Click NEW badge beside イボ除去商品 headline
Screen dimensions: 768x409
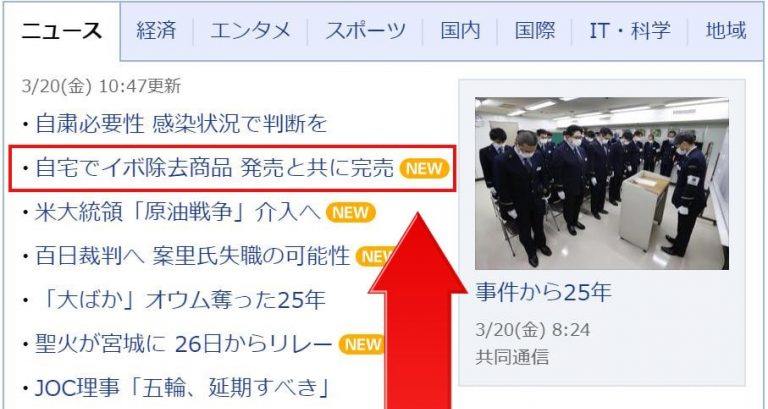coord(424,168)
